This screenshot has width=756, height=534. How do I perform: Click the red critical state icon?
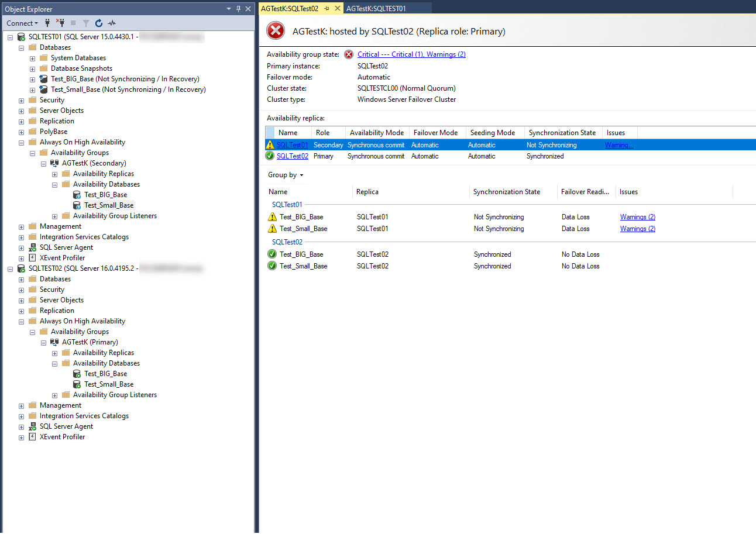(349, 54)
